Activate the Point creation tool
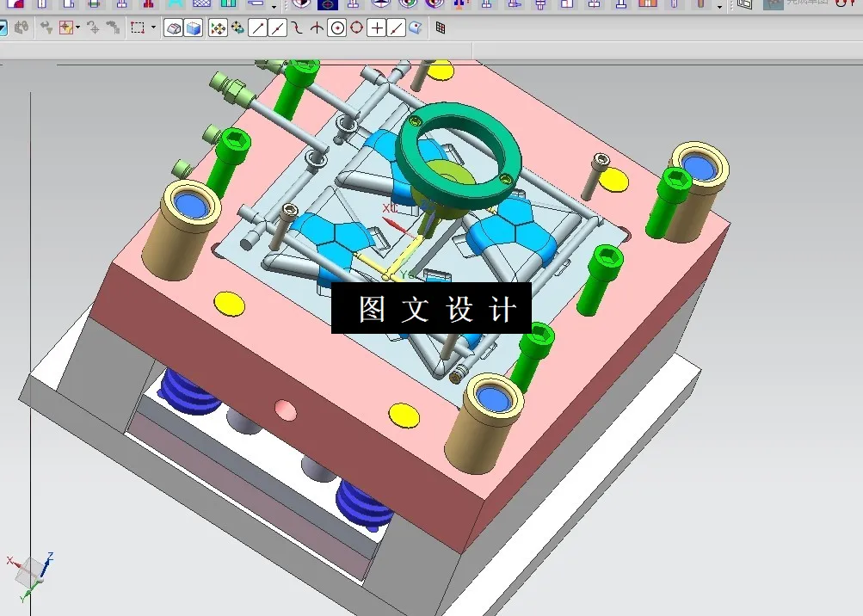The height and width of the screenshot is (616, 863). point(379,28)
